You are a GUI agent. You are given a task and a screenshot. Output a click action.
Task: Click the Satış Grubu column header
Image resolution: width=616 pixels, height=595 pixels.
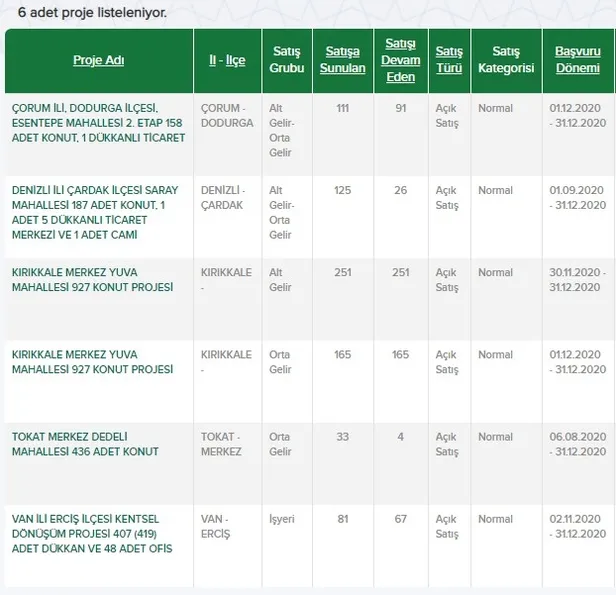pyautogui.click(x=286, y=60)
